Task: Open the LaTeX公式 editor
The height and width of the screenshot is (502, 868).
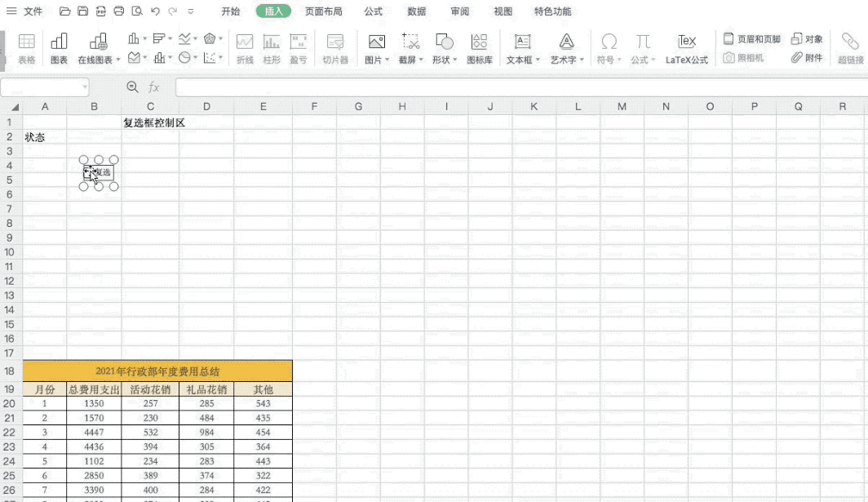Action: coord(686,48)
